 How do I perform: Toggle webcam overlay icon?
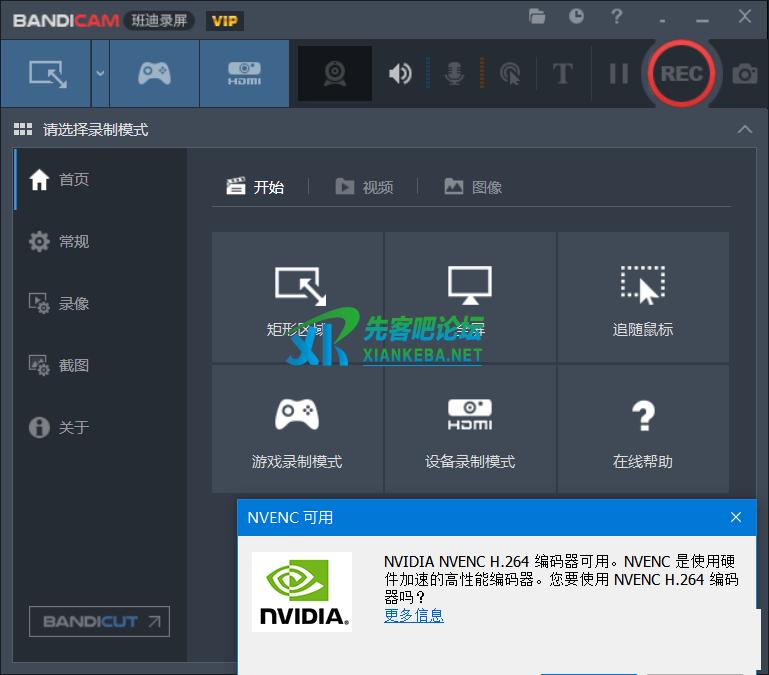point(335,74)
